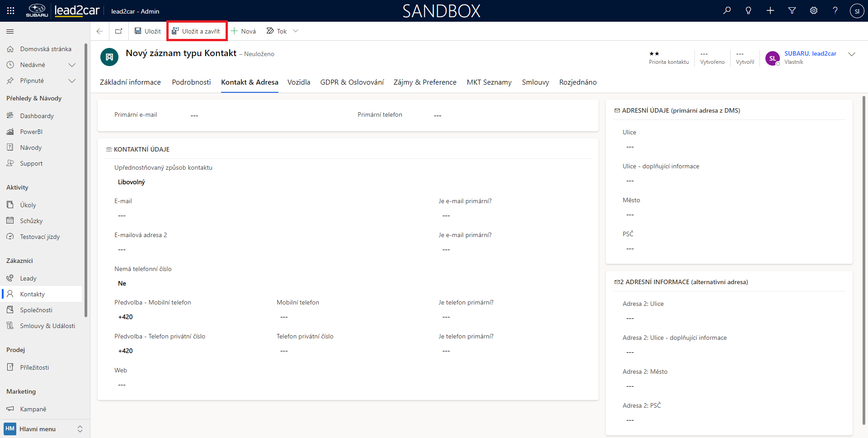Viewport: 868px width, 438px height.
Task: Click the Uložit a zavřít button
Action: point(197,31)
